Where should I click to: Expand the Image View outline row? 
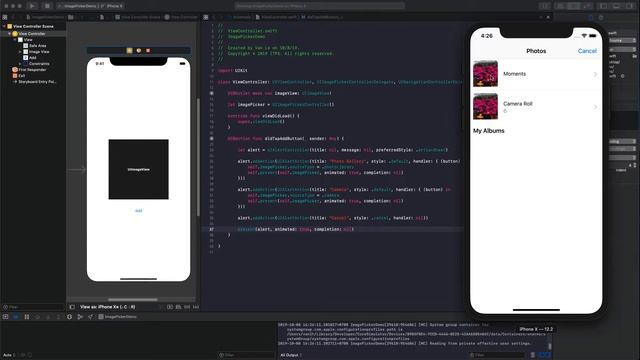coord(20,52)
